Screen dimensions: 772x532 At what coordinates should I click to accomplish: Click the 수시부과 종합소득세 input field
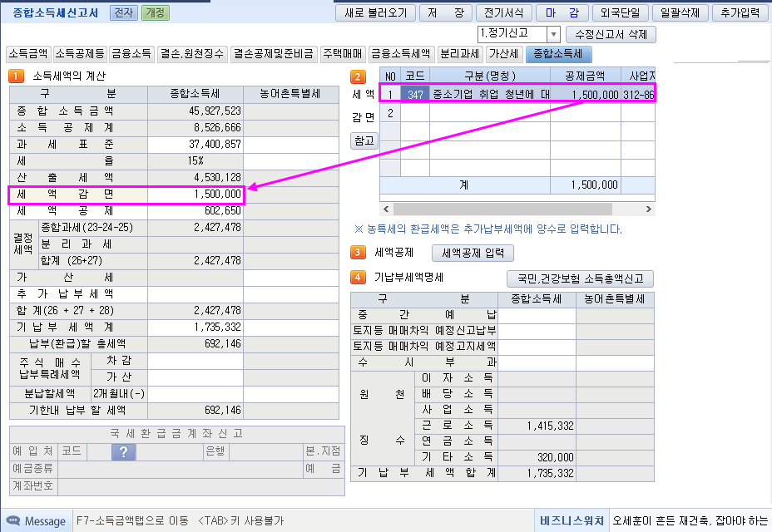(537, 362)
